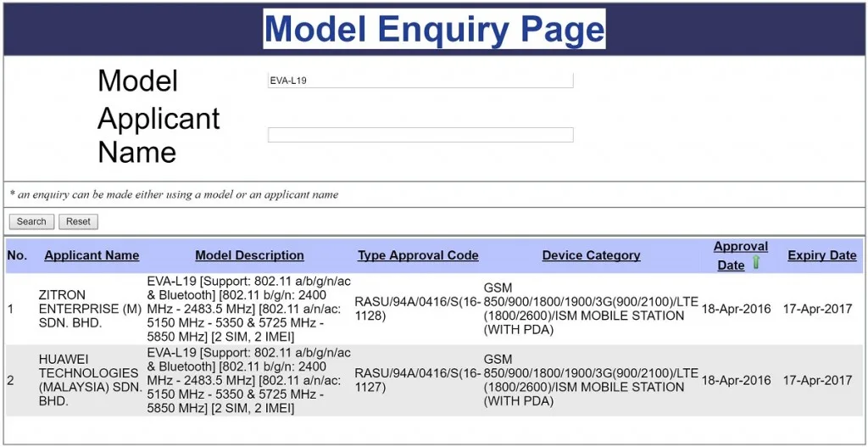Click row 2 device category text
The image size is (868, 447).
coord(591,380)
